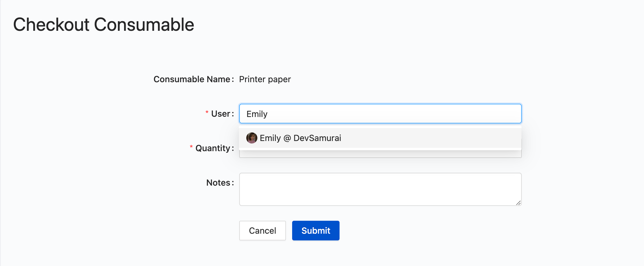Click the "Checkout Consumable" page heading
The height and width of the screenshot is (266, 644).
coord(103,25)
